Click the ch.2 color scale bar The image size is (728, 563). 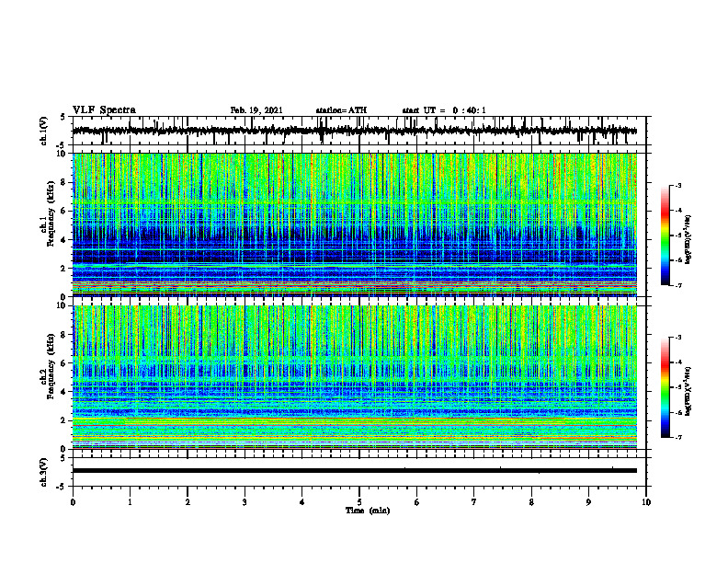pyautogui.click(x=665, y=387)
